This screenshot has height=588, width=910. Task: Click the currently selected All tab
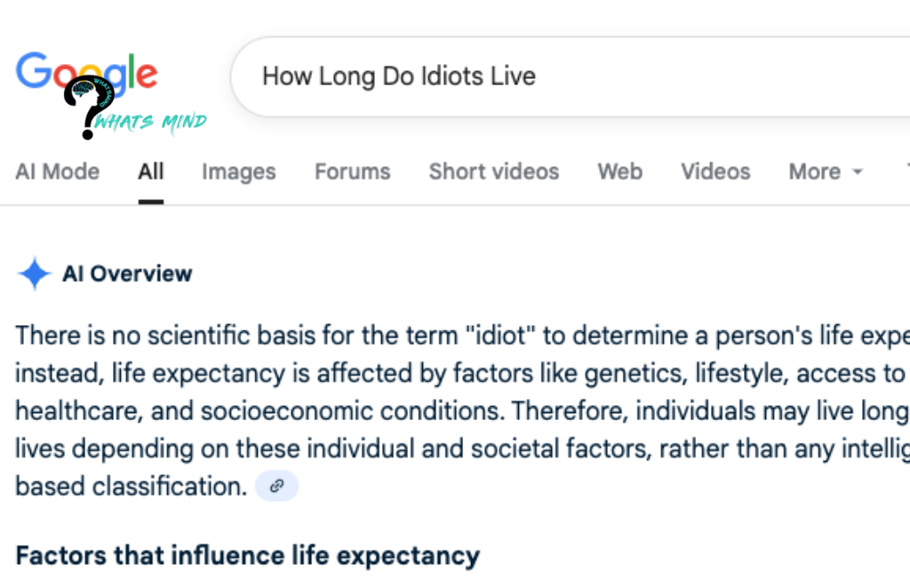tap(149, 171)
